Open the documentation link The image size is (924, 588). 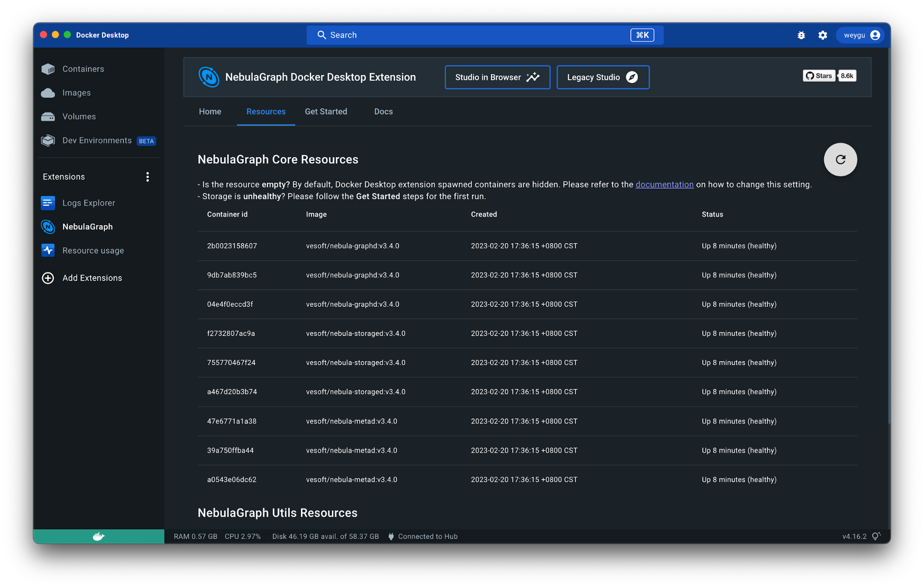(664, 184)
